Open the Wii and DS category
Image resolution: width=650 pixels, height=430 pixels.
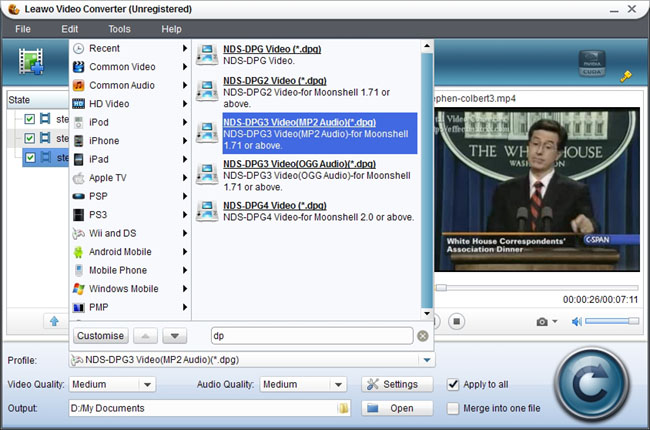(x=130, y=233)
